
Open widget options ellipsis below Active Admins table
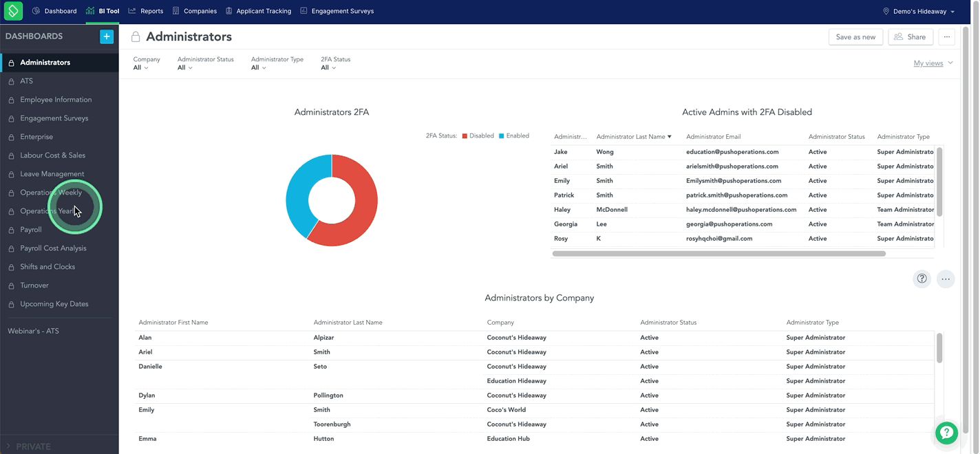click(x=946, y=279)
